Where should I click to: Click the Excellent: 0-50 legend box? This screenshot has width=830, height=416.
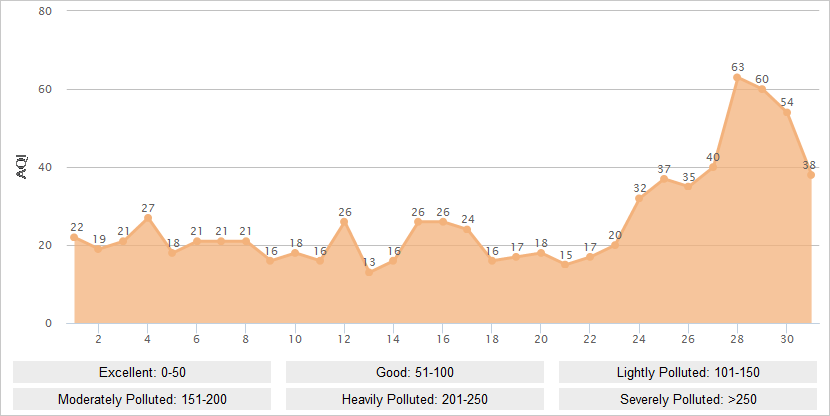[x=142, y=372]
